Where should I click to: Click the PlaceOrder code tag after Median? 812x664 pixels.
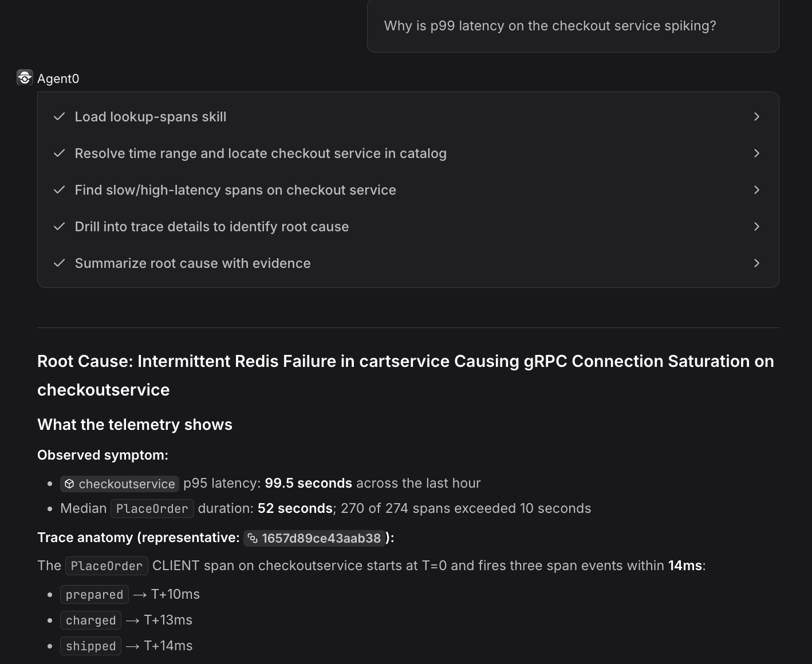(x=152, y=509)
